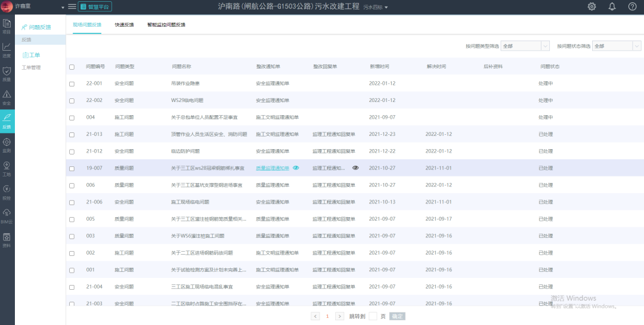Open the 监测 monitoring section

[7, 145]
